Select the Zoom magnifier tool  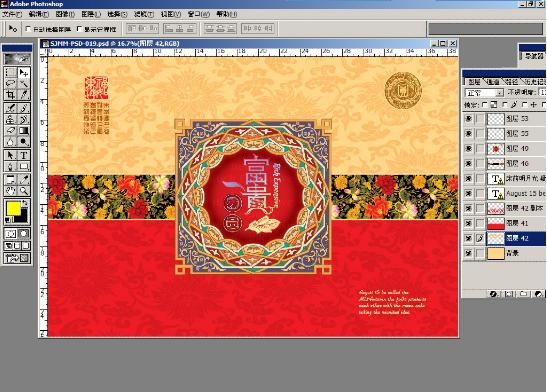click(x=24, y=191)
